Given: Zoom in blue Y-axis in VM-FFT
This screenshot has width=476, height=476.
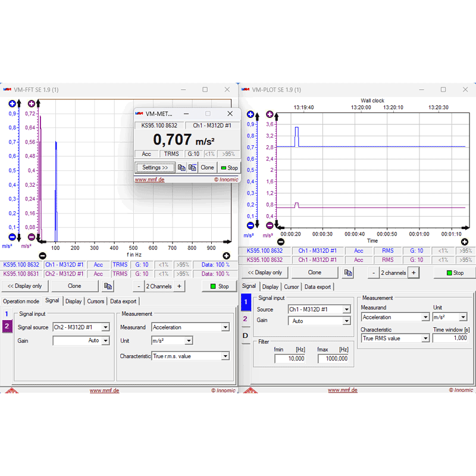Looking at the screenshot, I should pyautogui.click(x=12, y=104).
